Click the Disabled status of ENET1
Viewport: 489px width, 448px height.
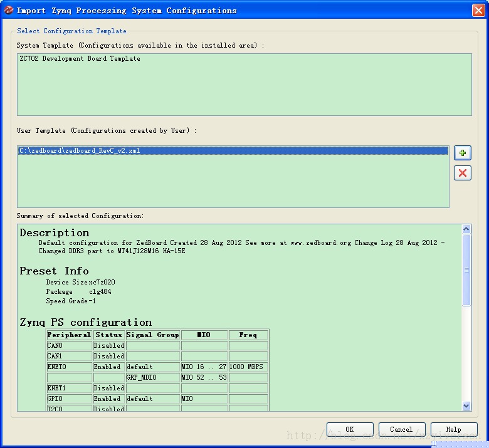pos(108,388)
